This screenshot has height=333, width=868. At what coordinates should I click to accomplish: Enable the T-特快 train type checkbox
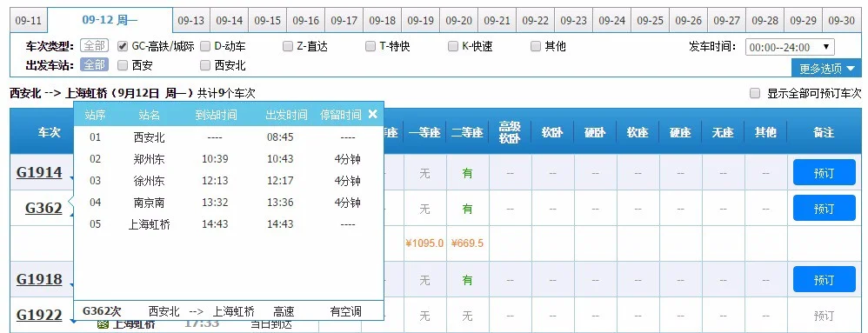pyautogui.click(x=371, y=46)
